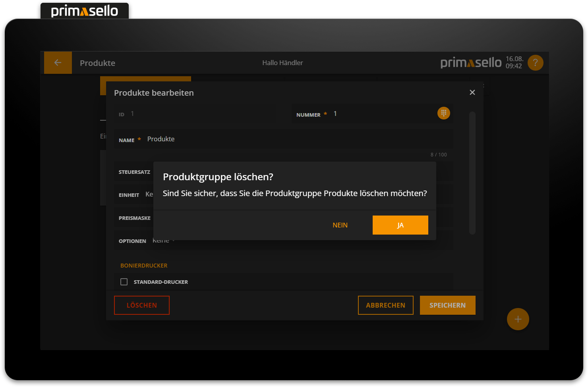Viewport: 588px width, 387px height.
Task: Click the dialog scrollbar on the right
Action: tap(472, 173)
